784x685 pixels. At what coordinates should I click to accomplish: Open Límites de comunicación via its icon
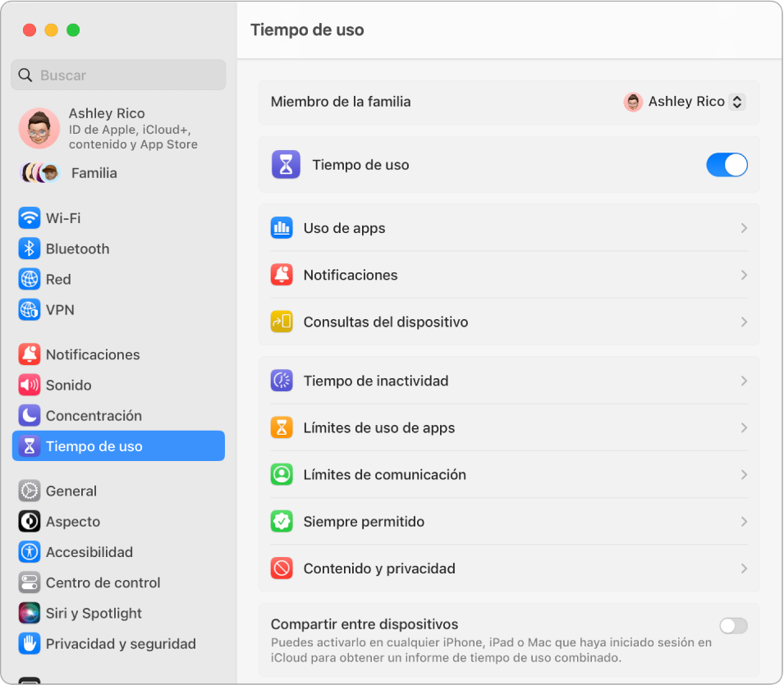(282, 474)
